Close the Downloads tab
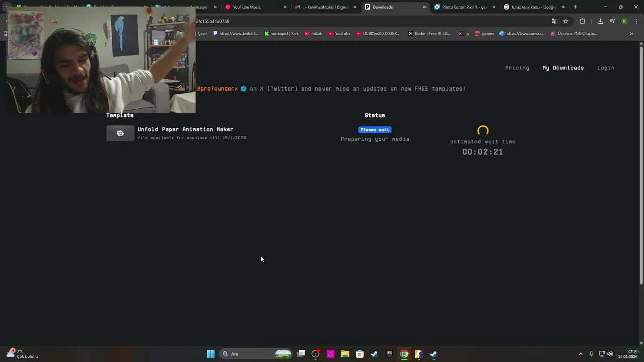 click(424, 7)
